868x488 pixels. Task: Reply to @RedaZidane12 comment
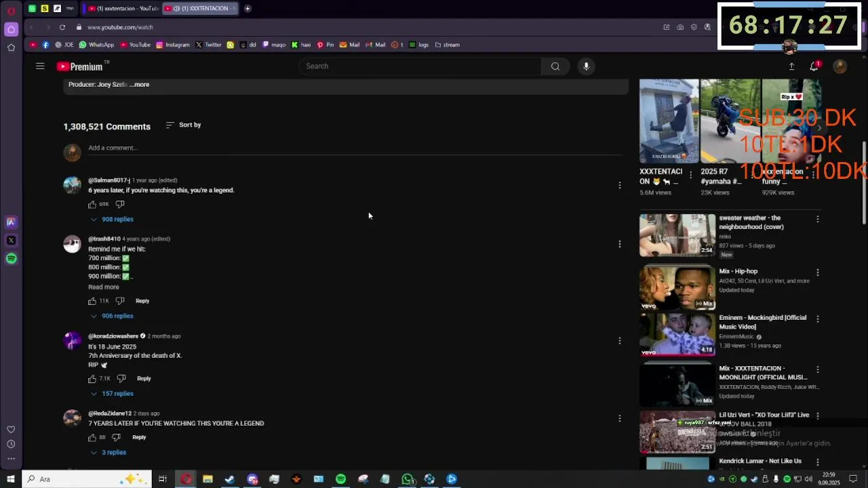(139, 437)
